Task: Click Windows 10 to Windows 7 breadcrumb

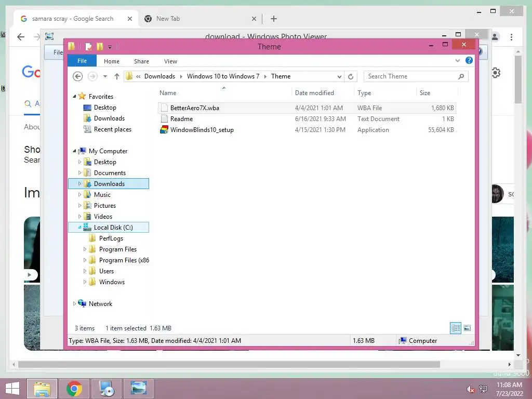Action: pos(223,76)
